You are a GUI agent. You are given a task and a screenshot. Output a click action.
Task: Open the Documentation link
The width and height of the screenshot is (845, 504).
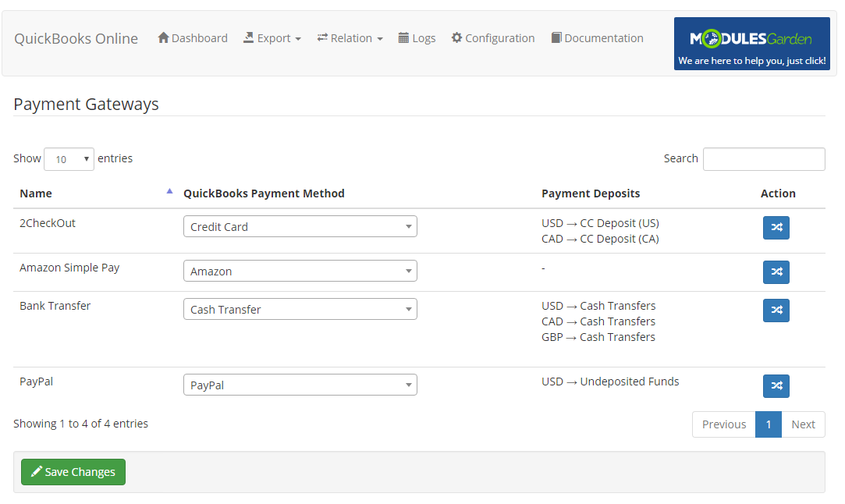(597, 38)
